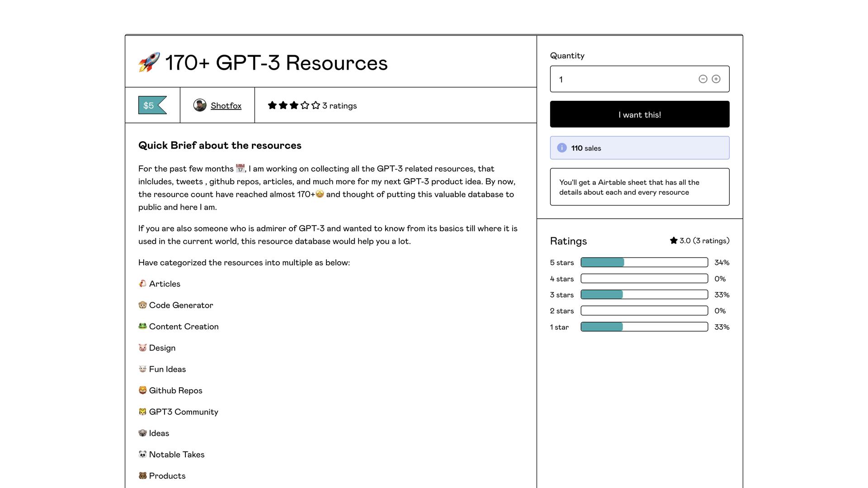Click the panda emoji next to Notable Takes
868x488 pixels.
pyautogui.click(x=142, y=454)
